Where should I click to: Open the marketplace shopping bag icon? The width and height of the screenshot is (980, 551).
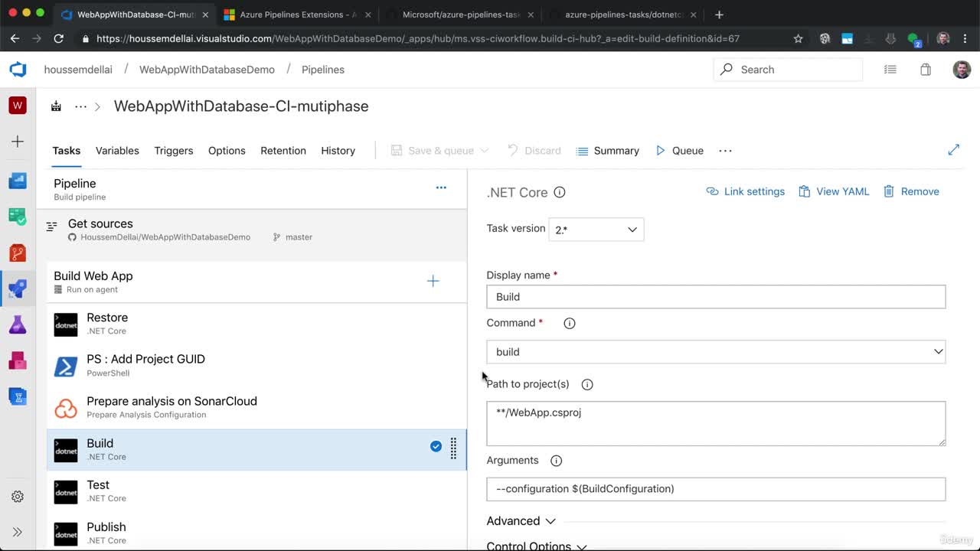925,70
